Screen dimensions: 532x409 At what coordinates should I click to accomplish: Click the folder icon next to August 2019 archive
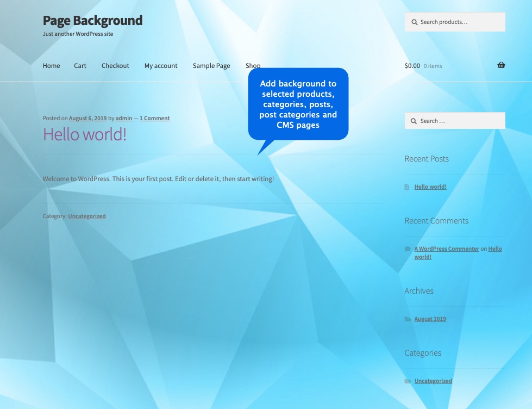408,319
